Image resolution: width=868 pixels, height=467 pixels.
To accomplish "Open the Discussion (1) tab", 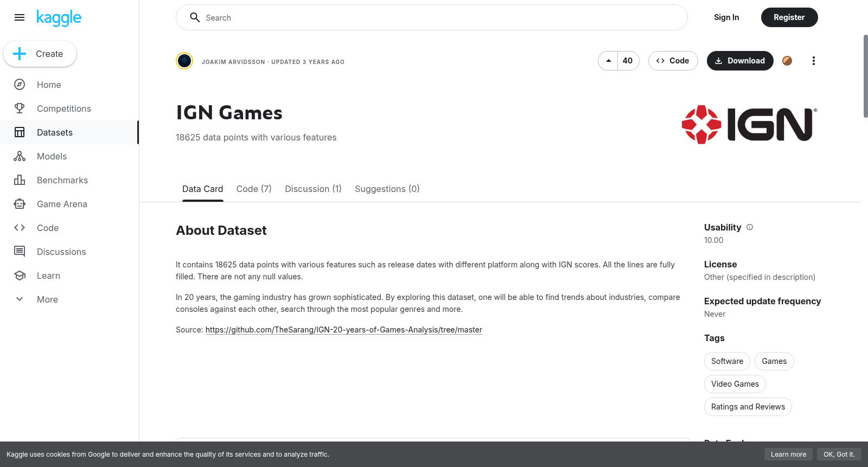I will [313, 189].
